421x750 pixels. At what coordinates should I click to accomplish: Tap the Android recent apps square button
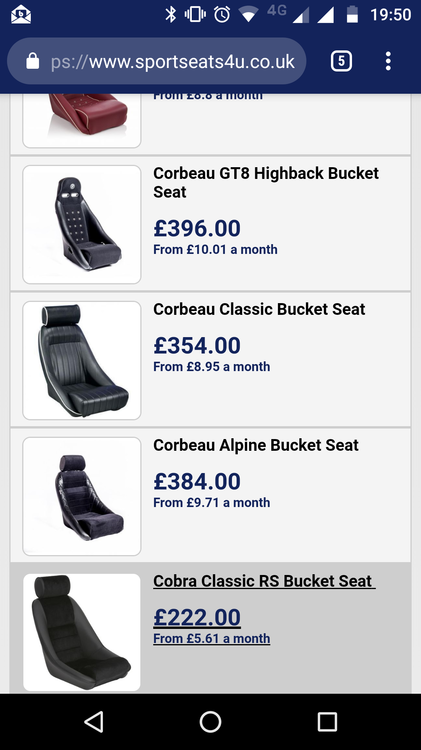[x=327, y=721]
